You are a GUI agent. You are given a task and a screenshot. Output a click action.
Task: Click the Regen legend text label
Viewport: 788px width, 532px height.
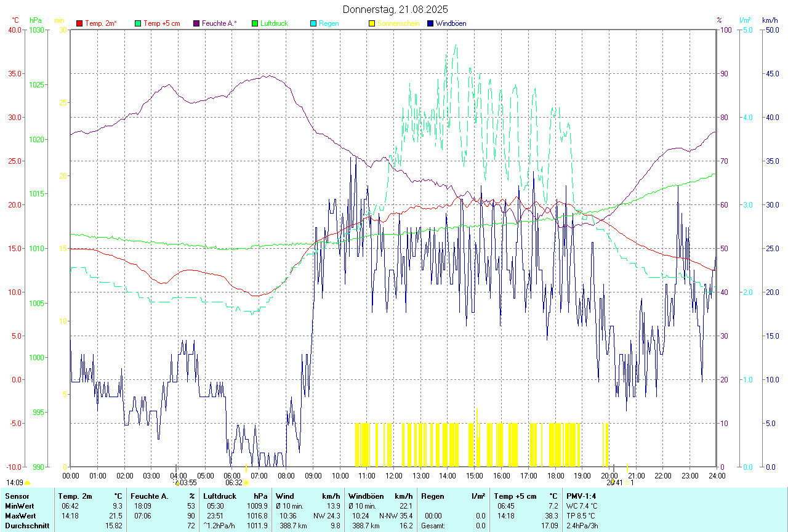[x=329, y=23]
